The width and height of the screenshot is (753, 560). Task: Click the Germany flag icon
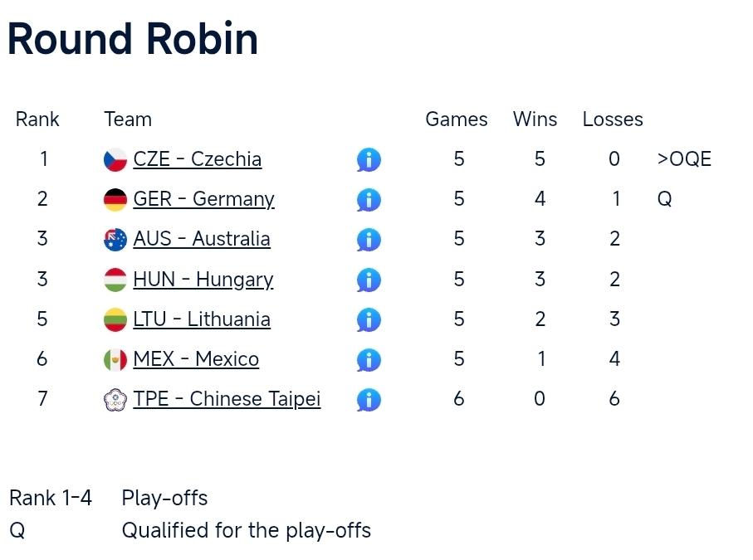coord(115,199)
